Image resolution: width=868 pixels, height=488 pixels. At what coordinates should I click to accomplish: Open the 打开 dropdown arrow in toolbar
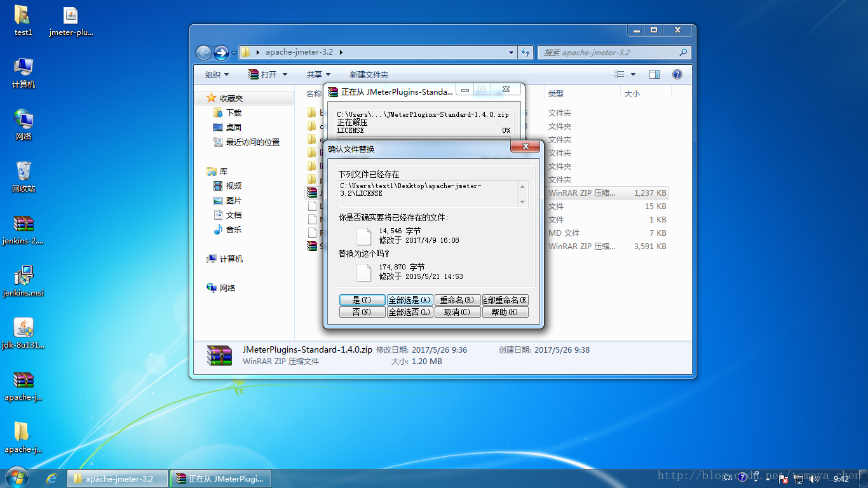point(285,74)
